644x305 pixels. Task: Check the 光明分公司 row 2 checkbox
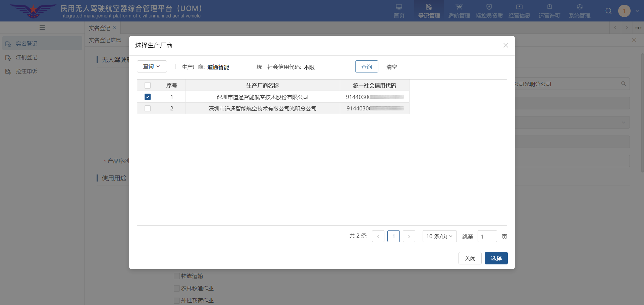point(148,108)
